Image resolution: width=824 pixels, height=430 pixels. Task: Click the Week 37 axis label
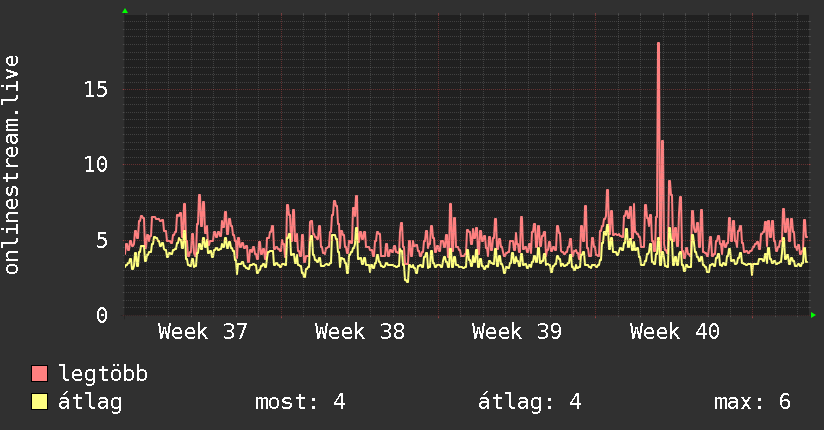point(202,332)
